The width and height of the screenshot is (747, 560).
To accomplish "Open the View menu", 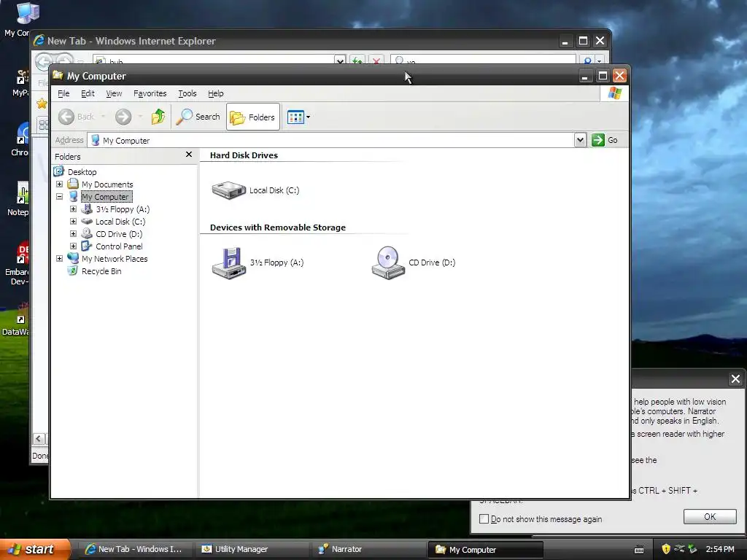I will [x=114, y=93].
